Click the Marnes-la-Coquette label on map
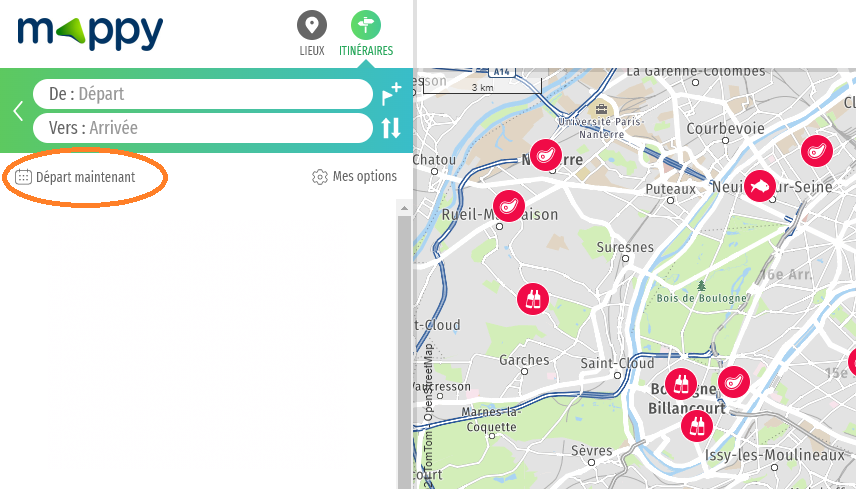Image resolution: width=856 pixels, height=489 pixels. click(491, 419)
